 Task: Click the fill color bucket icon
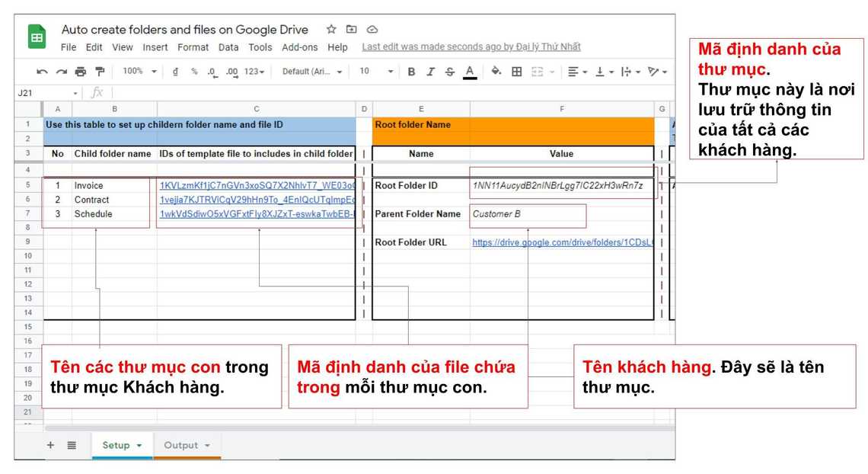pos(496,72)
